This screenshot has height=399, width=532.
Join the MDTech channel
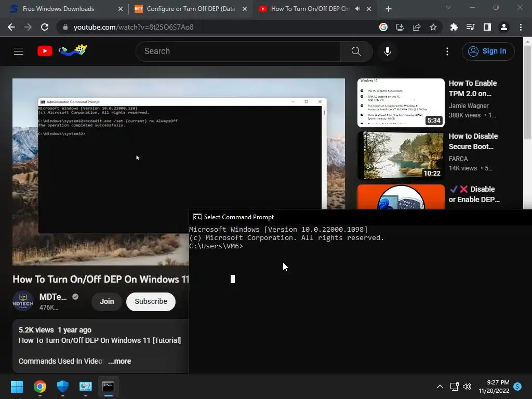coord(107,301)
